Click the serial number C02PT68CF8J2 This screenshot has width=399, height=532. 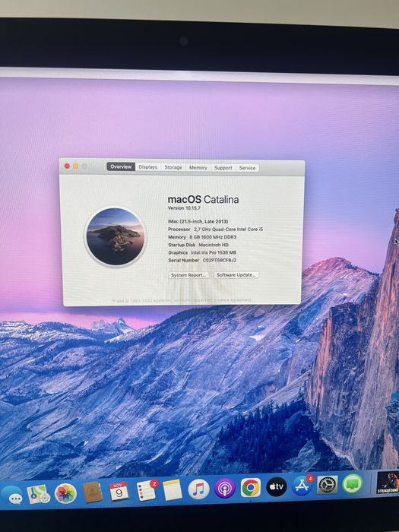(x=220, y=260)
